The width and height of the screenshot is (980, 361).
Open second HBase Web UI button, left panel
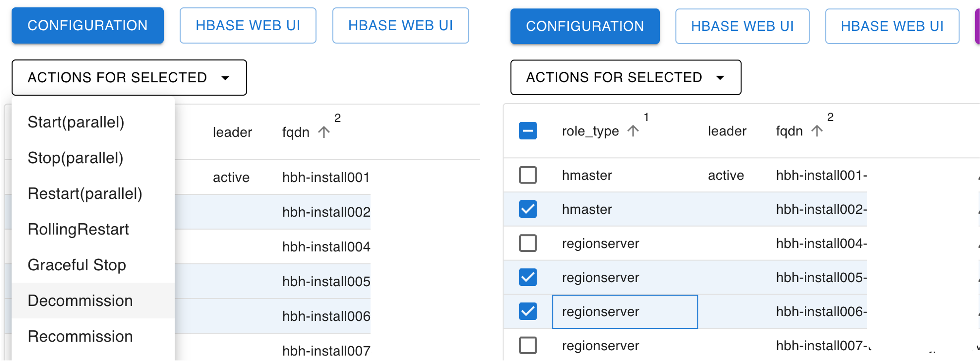[401, 25]
